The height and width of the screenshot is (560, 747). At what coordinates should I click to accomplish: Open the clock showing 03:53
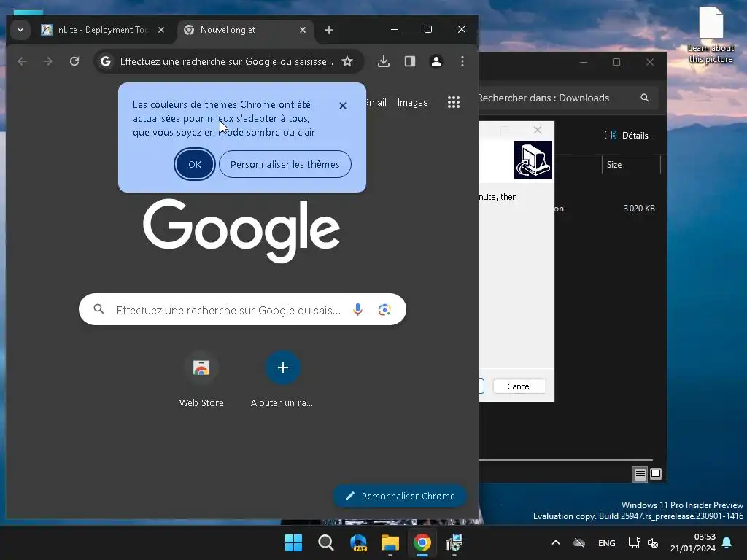point(693,542)
